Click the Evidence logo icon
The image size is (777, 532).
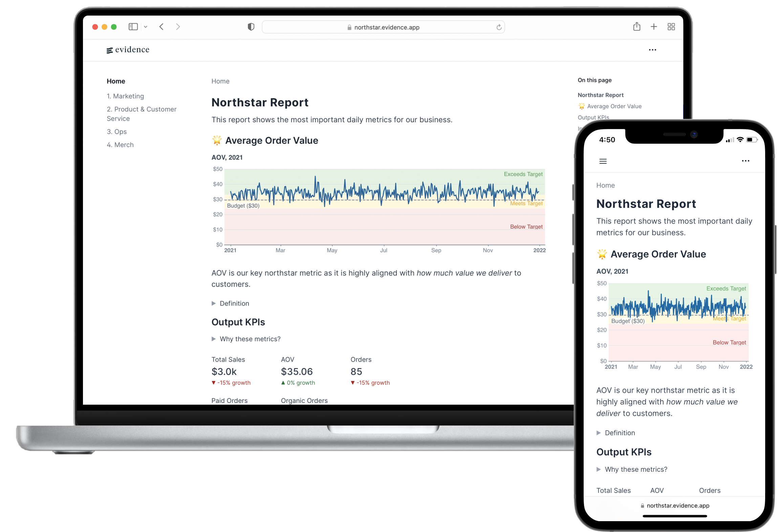click(109, 49)
